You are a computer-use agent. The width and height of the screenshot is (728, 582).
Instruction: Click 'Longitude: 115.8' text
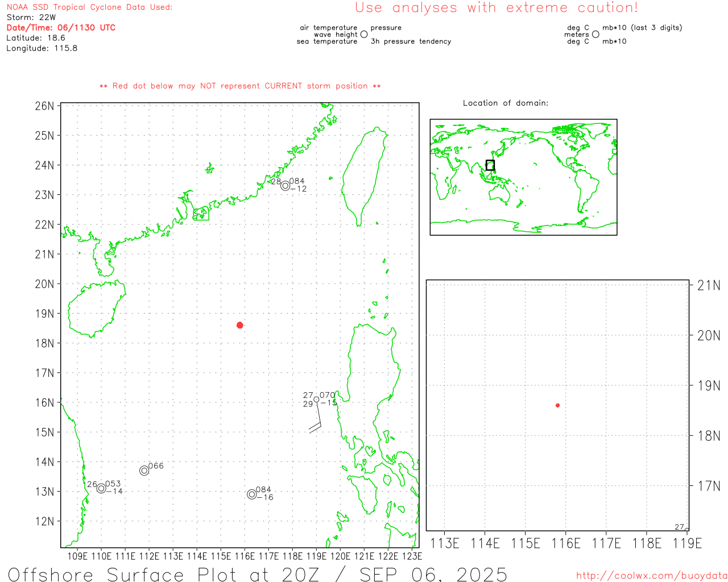(x=42, y=48)
